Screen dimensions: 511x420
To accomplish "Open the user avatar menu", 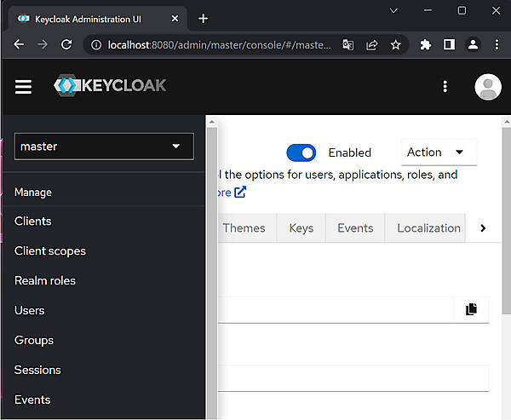I will (488, 87).
